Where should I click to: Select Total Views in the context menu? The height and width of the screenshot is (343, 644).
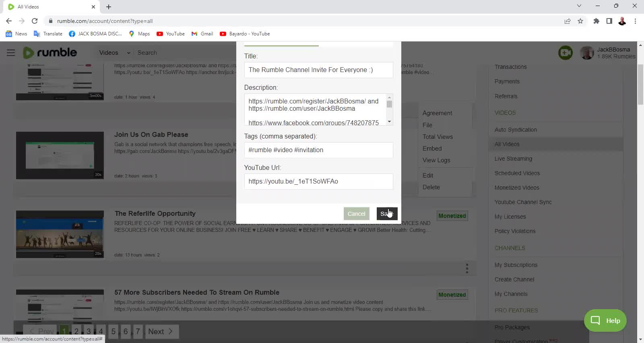pos(438,137)
